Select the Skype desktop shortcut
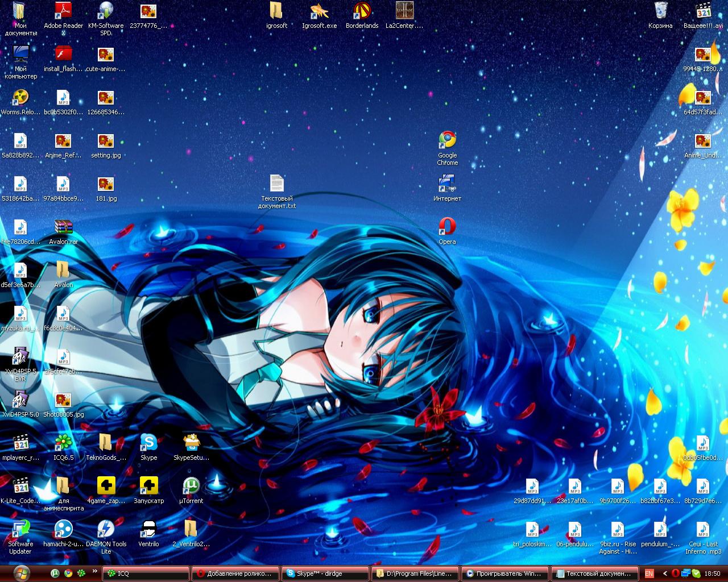The image size is (728, 582). pyautogui.click(x=148, y=447)
